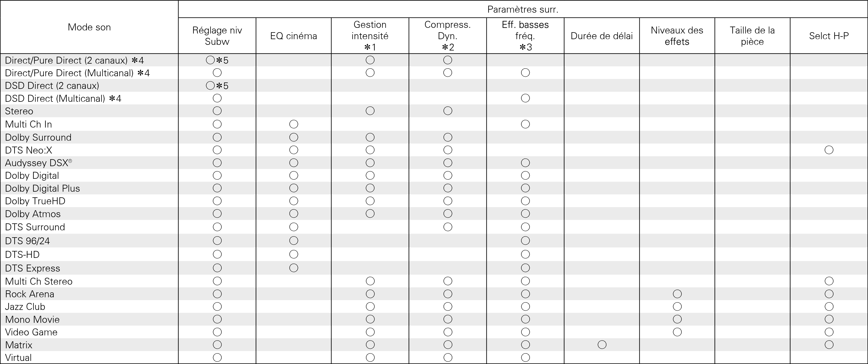Image resolution: width=868 pixels, height=364 pixels.
Task: Click the Mono Movie row label
Action: coord(32,319)
